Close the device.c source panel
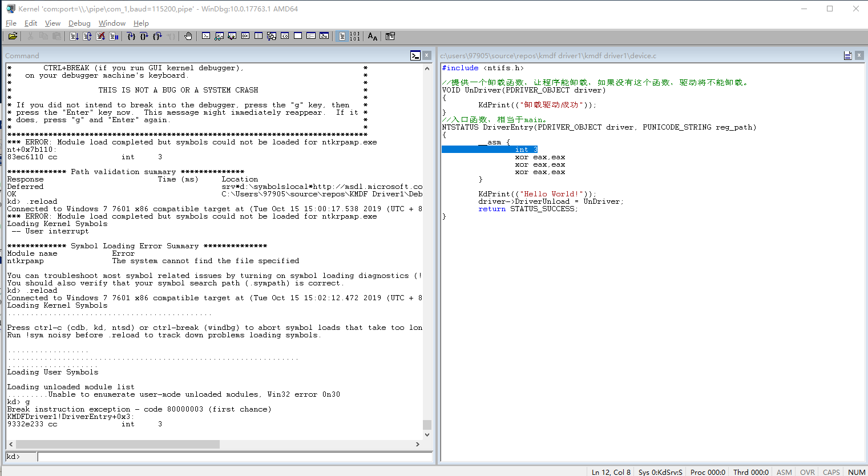Screen dimensions: 868x476 859,55
